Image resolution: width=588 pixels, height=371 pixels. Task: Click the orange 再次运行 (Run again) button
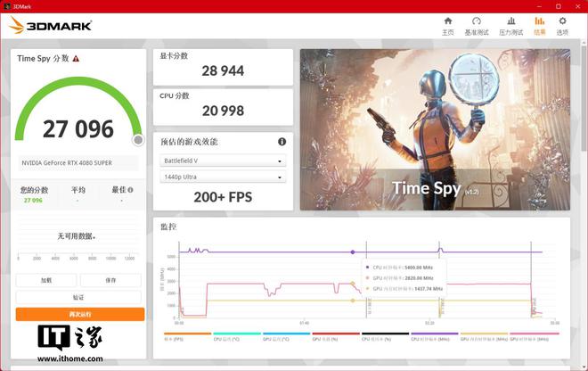point(80,314)
